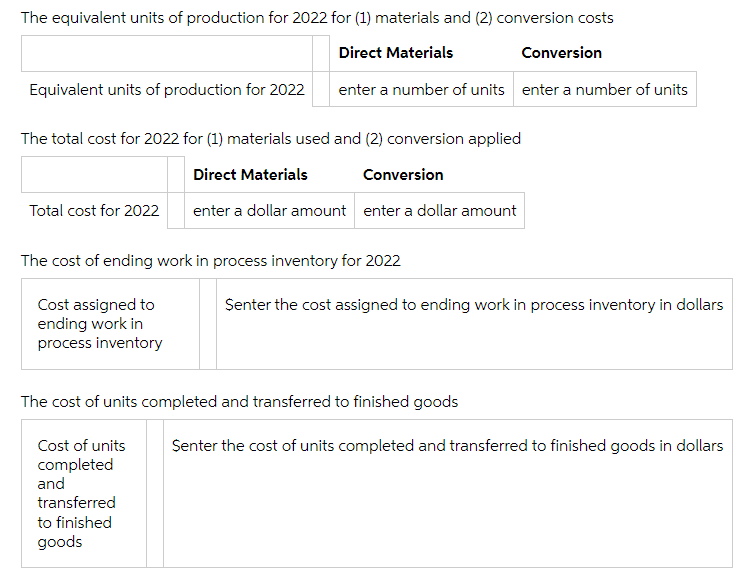Click the 'Total cost for 2022' row label
Screen dimensions: 748x568
pyautogui.click(x=94, y=210)
